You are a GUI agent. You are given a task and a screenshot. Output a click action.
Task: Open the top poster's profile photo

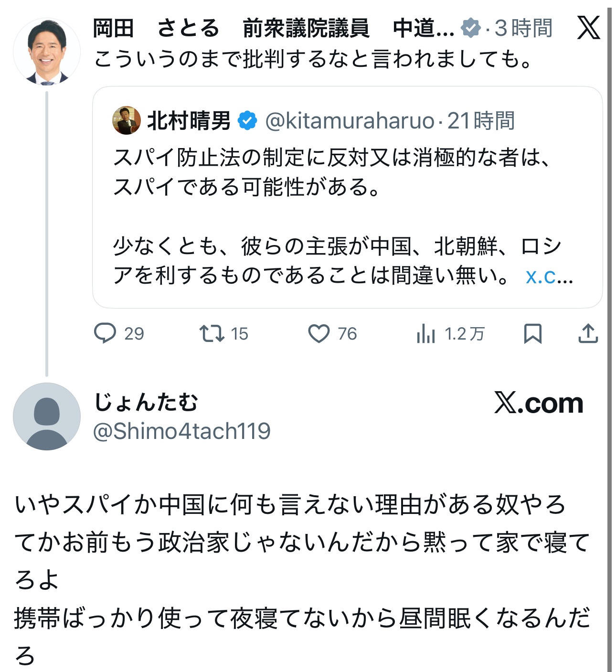47,52
